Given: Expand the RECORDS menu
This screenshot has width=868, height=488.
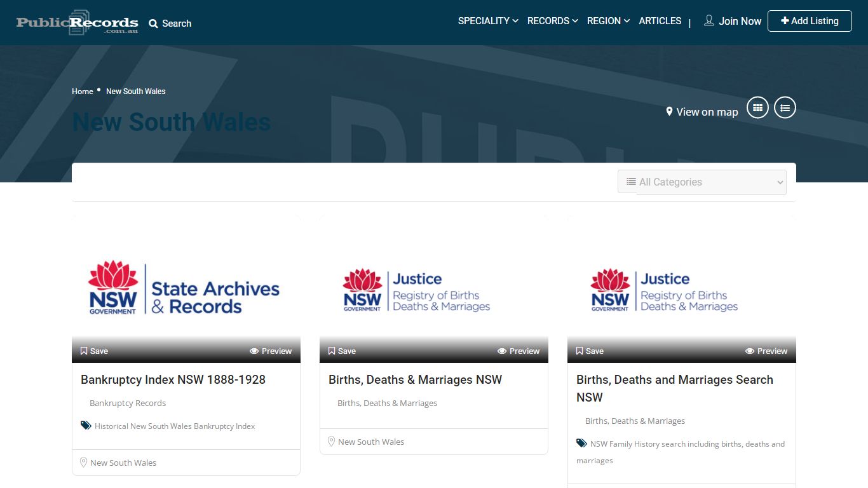Looking at the screenshot, I should 552,21.
